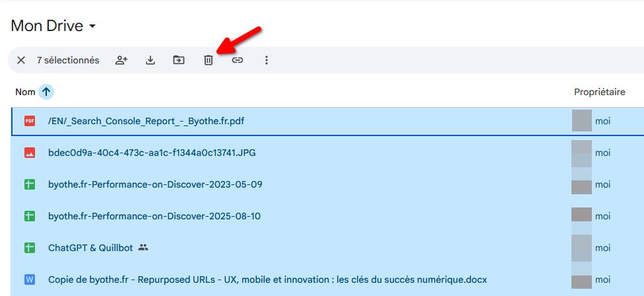
Task: Select the Search_Console_Report Byothe.fr.pdf file
Action: 146,122
